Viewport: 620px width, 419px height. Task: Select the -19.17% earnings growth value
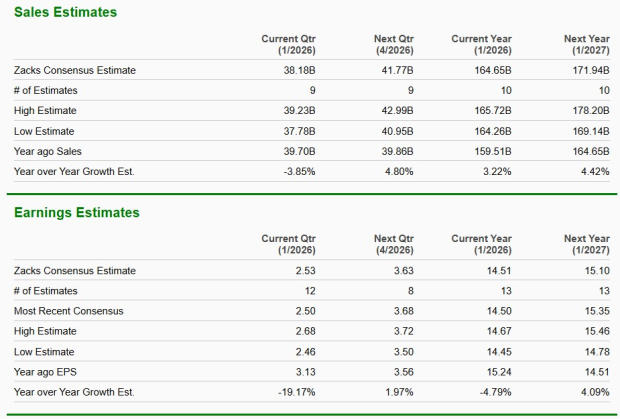click(x=299, y=391)
